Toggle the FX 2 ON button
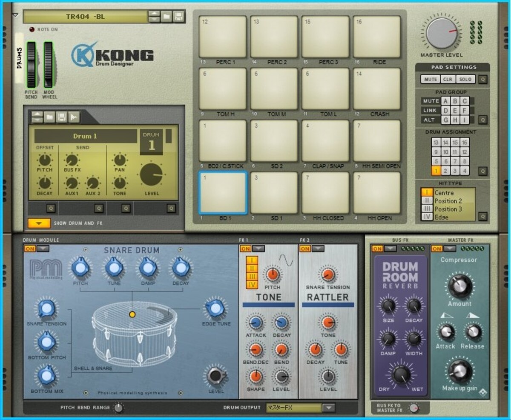The image size is (511, 420). pos(305,249)
